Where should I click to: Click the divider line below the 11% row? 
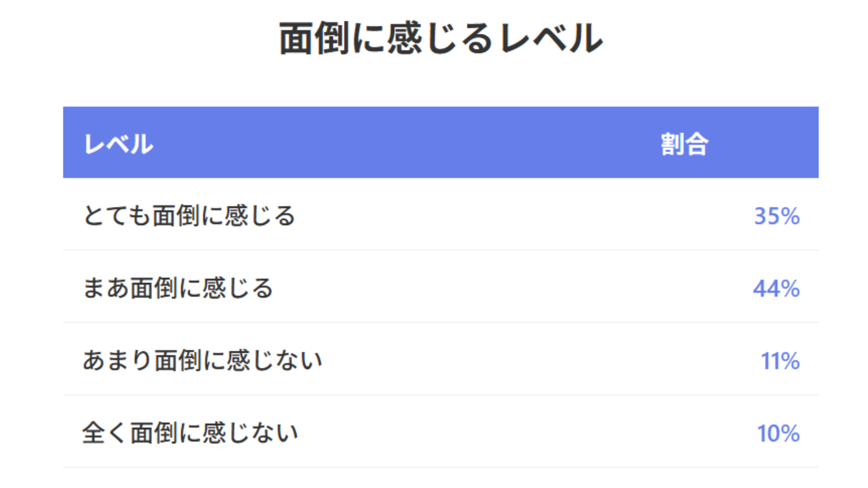(441, 394)
